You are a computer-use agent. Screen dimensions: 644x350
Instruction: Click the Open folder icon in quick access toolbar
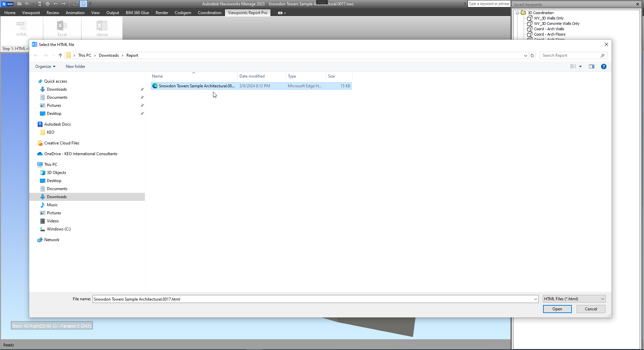[27, 4]
